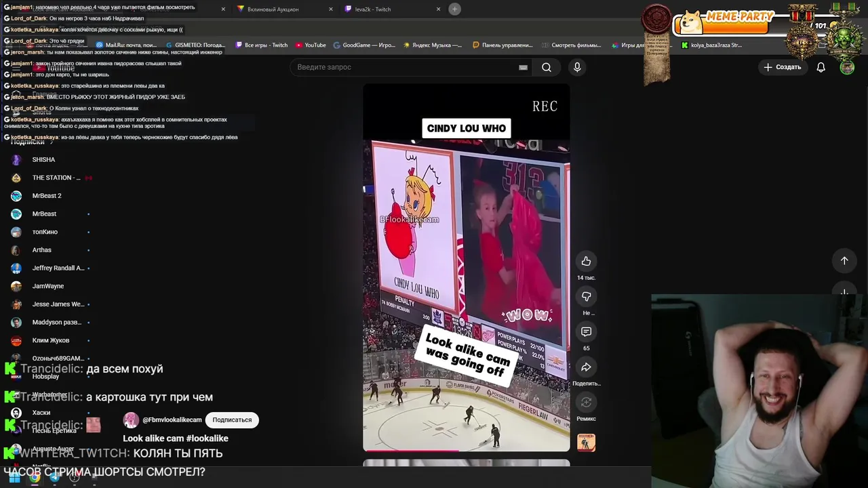This screenshot has height=488, width=868.
Task: Open the sound thumbnail below Ремикс
Action: click(x=586, y=443)
